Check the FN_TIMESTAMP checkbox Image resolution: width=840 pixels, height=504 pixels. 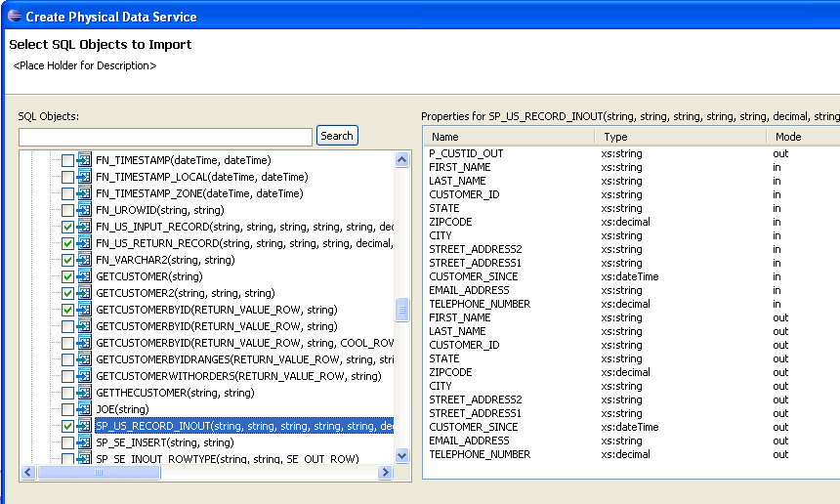point(67,160)
